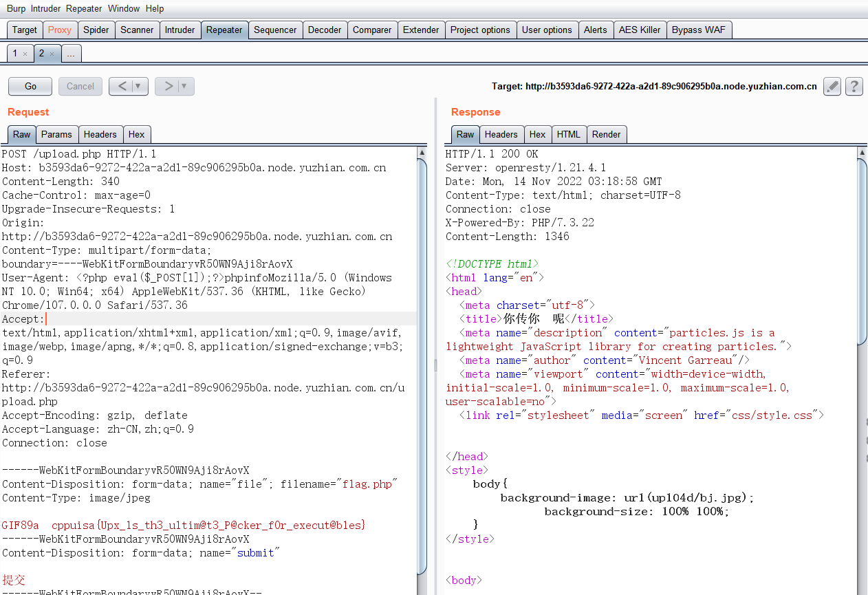Click the response pane scrollbar up arrow

[x=862, y=152]
